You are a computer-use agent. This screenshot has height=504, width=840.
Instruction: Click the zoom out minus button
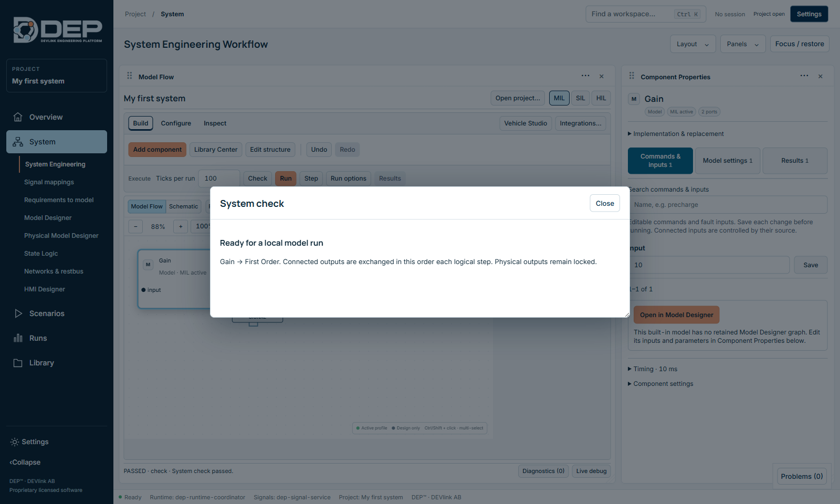[x=135, y=226]
